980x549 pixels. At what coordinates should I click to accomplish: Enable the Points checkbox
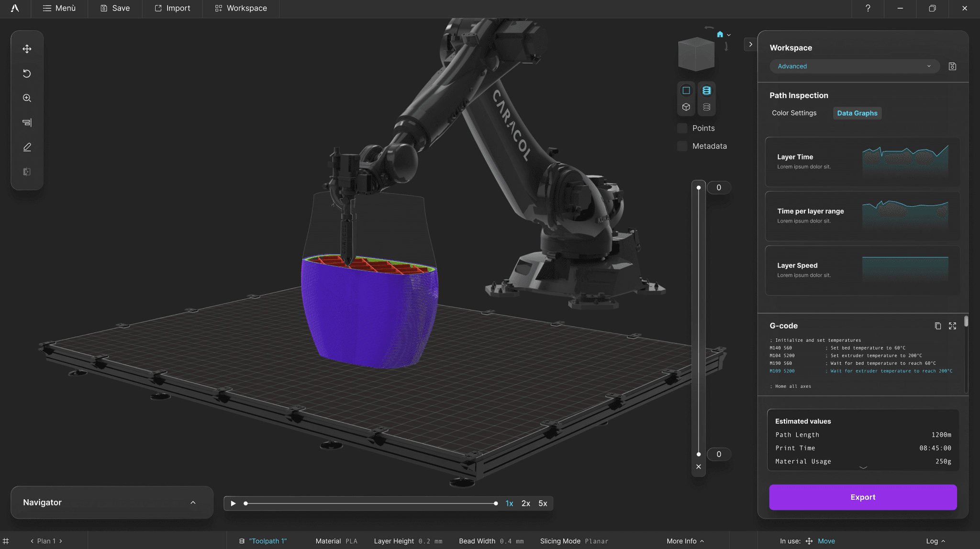point(682,128)
